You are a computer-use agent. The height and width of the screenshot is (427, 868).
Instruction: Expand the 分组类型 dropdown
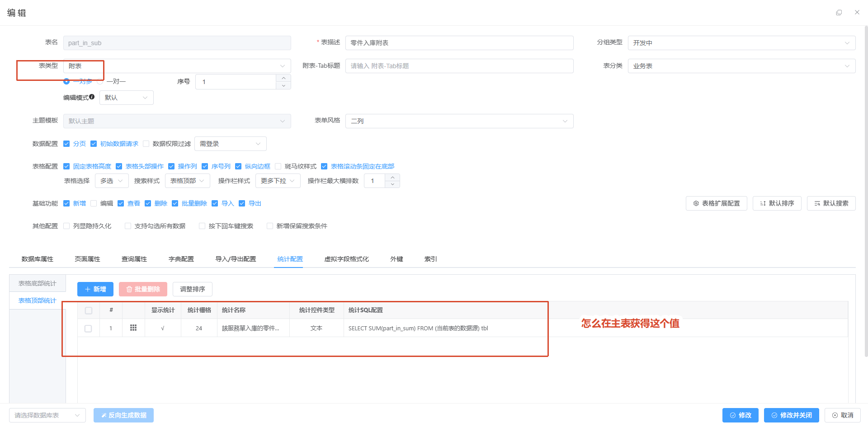(x=741, y=43)
